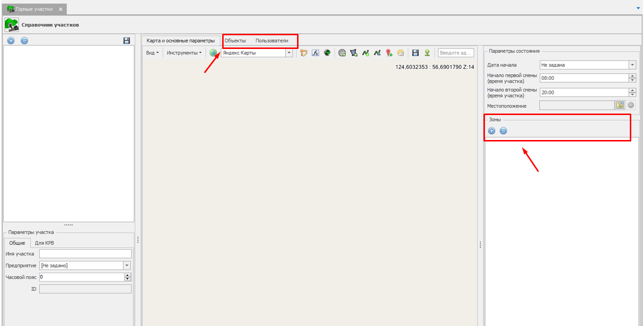Pick a location with the map icon beside Местоположение
This screenshot has height=326, width=644.
[x=620, y=105]
